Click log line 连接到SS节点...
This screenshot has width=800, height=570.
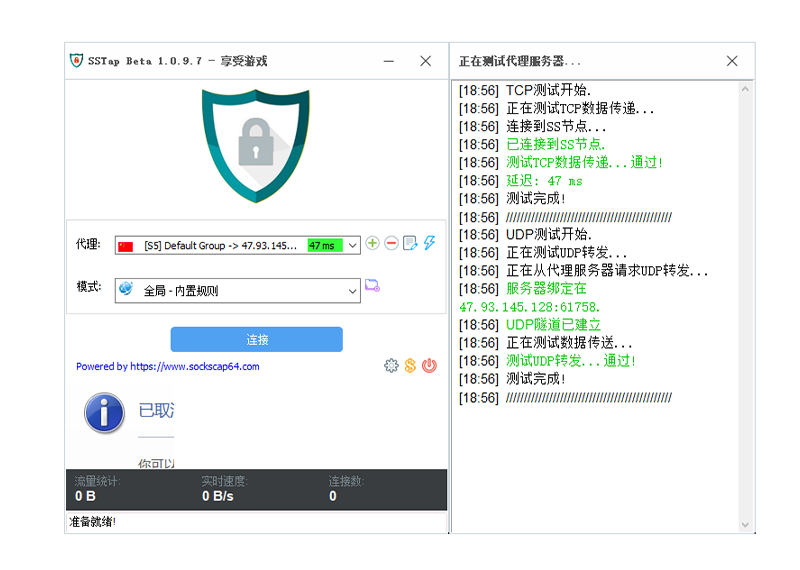tap(556, 126)
